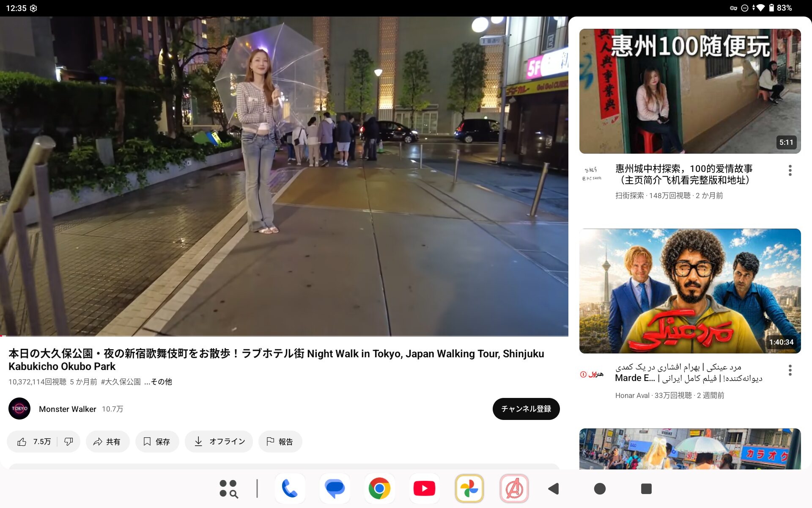Open the app drawer search icon in the taskbar

(x=228, y=489)
